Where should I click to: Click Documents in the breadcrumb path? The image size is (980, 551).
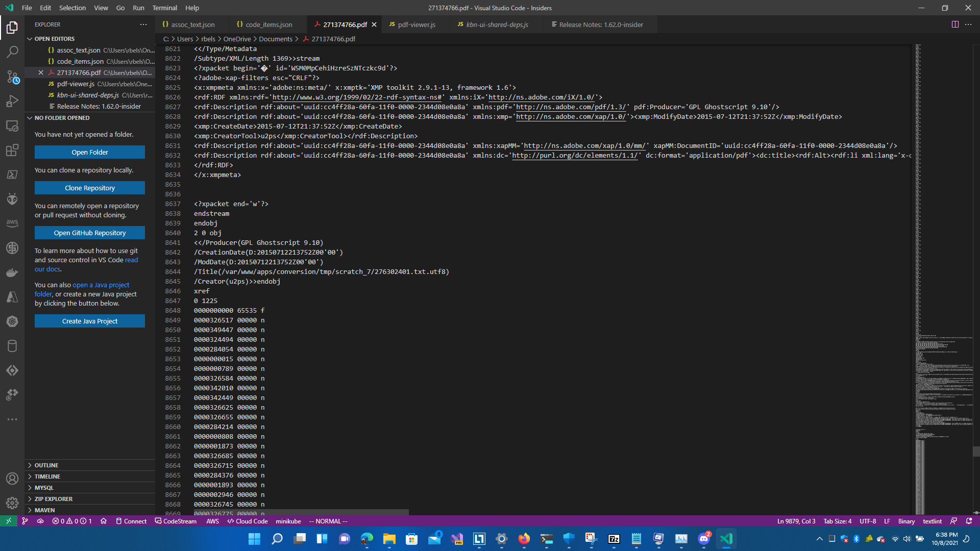(x=276, y=39)
